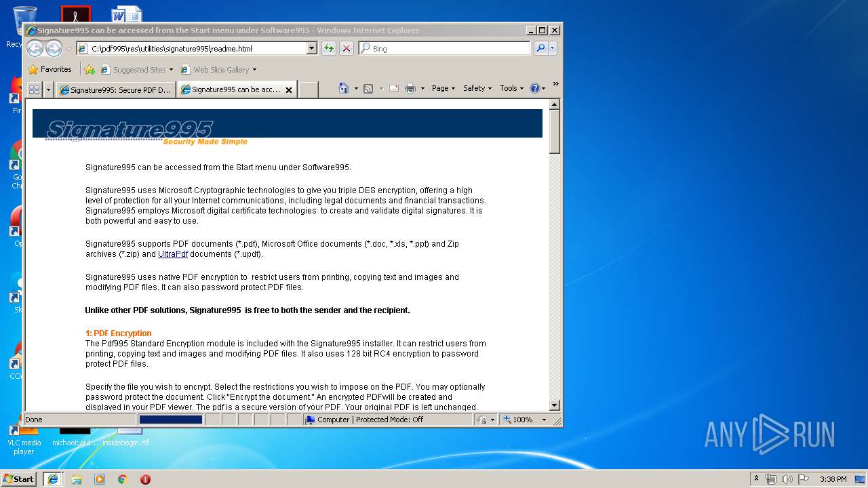Click the Chrome taskbar icon

tap(123, 479)
